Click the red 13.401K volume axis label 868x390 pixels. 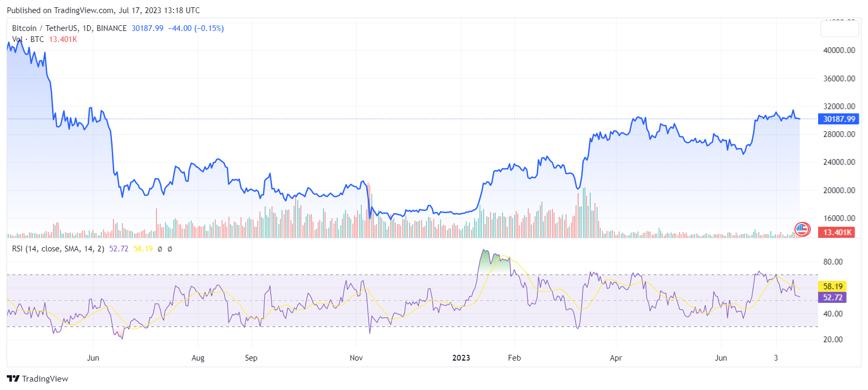(838, 232)
